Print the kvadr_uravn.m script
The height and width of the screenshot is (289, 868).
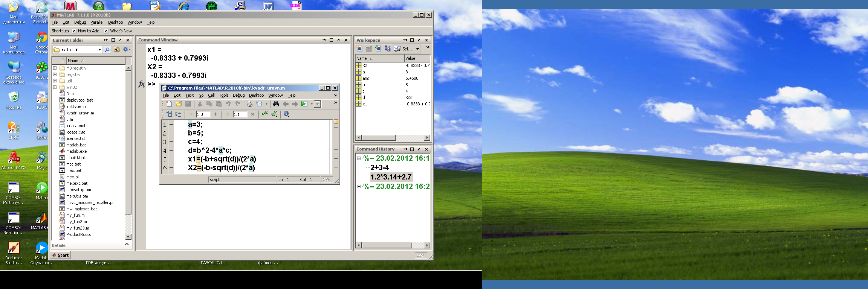coord(249,104)
